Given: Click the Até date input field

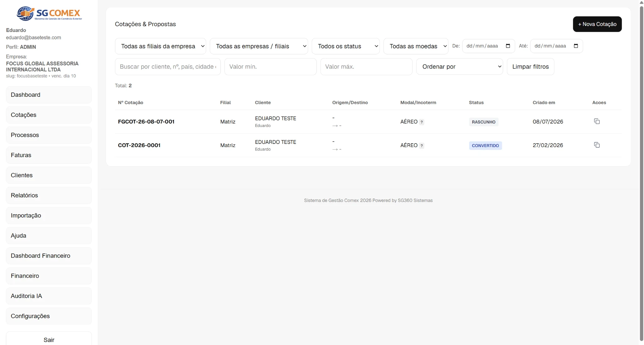Looking at the screenshot, I should [x=556, y=46].
